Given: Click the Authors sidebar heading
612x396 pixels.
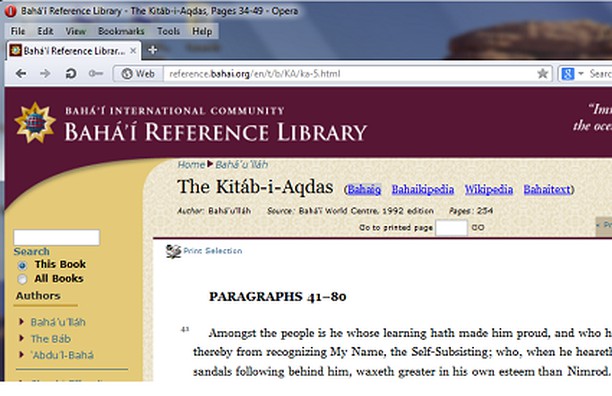Looking at the screenshot, I should (x=38, y=296).
